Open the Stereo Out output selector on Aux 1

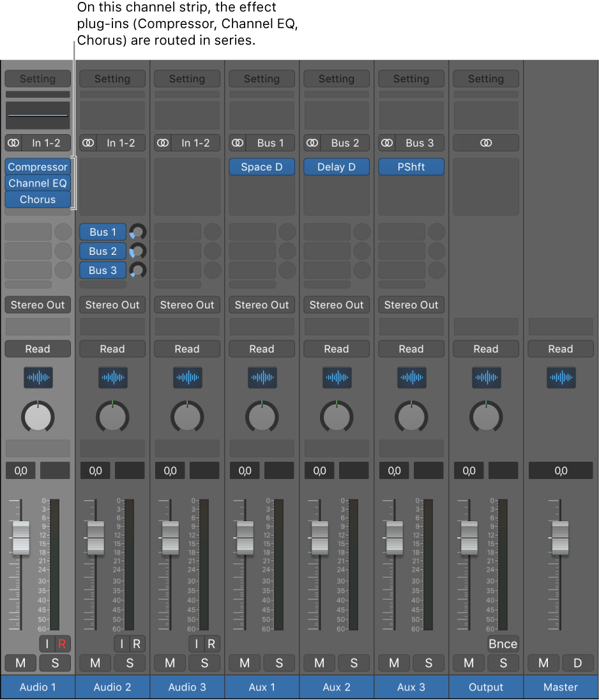coord(261,305)
